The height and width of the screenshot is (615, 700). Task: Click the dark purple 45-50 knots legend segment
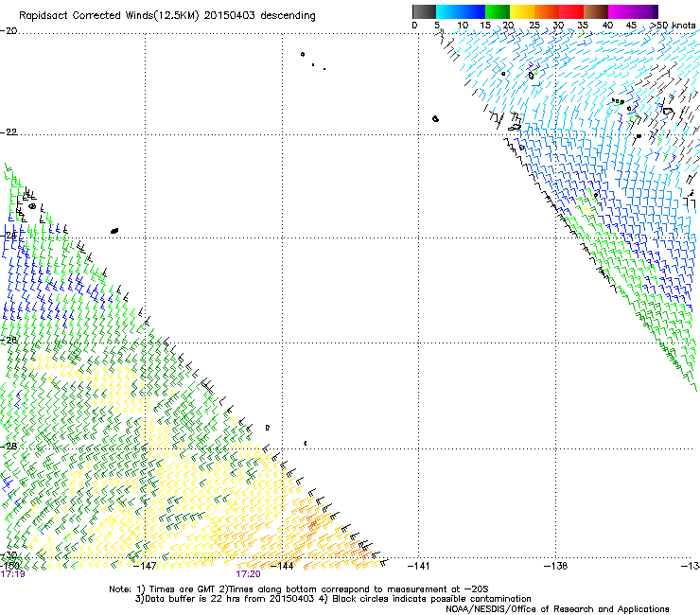(x=645, y=11)
